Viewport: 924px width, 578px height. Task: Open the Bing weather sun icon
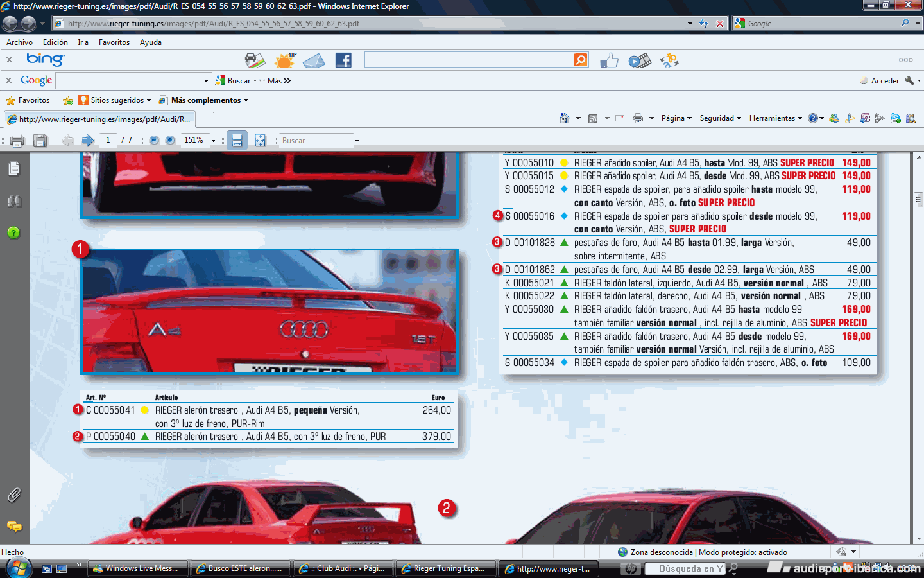pos(285,61)
